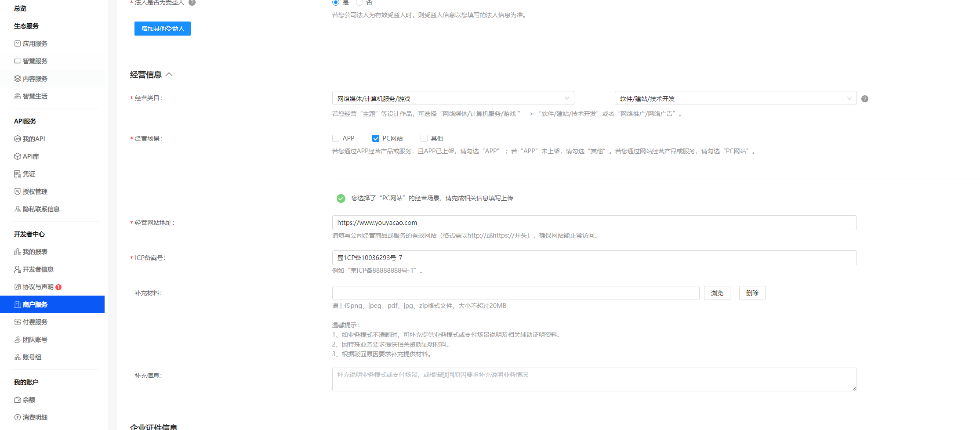The image size is (980, 430).
Task: Click the 我的报表 chart icon
Action: 18,252
